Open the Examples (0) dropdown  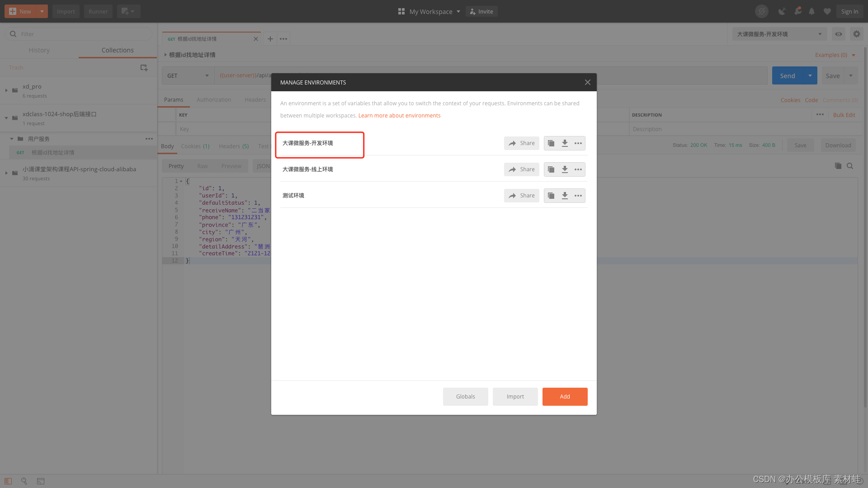click(835, 55)
